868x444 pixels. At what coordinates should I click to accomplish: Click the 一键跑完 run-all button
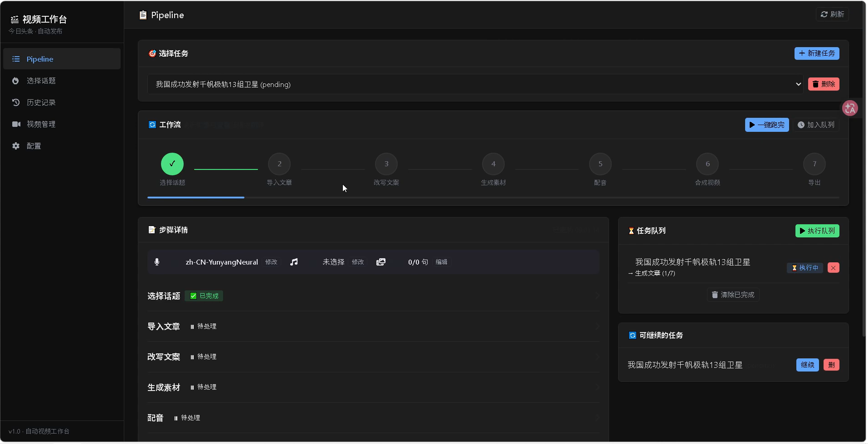pyautogui.click(x=767, y=125)
